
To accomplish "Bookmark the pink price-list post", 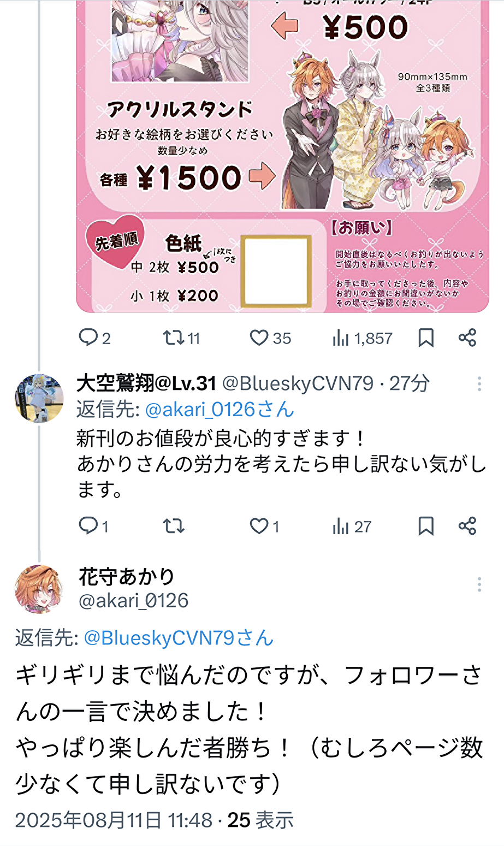I will click(x=426, y=338).
